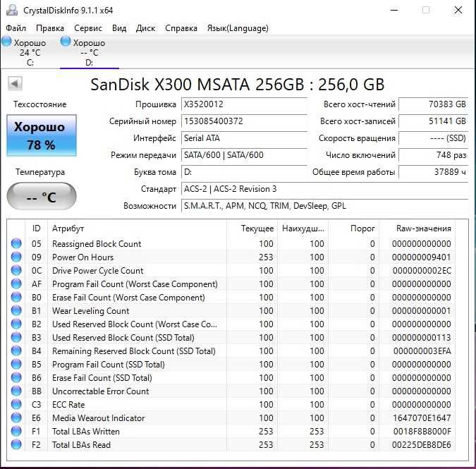Click status orb of Power On Hours row
Image resolution: width=476 pixels, height=469 pixels.
click(16, 257)
